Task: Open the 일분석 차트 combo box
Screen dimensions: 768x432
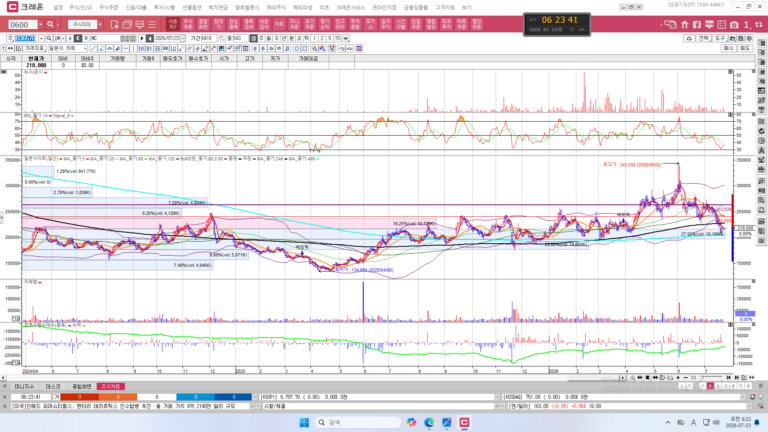Action: 68,48
